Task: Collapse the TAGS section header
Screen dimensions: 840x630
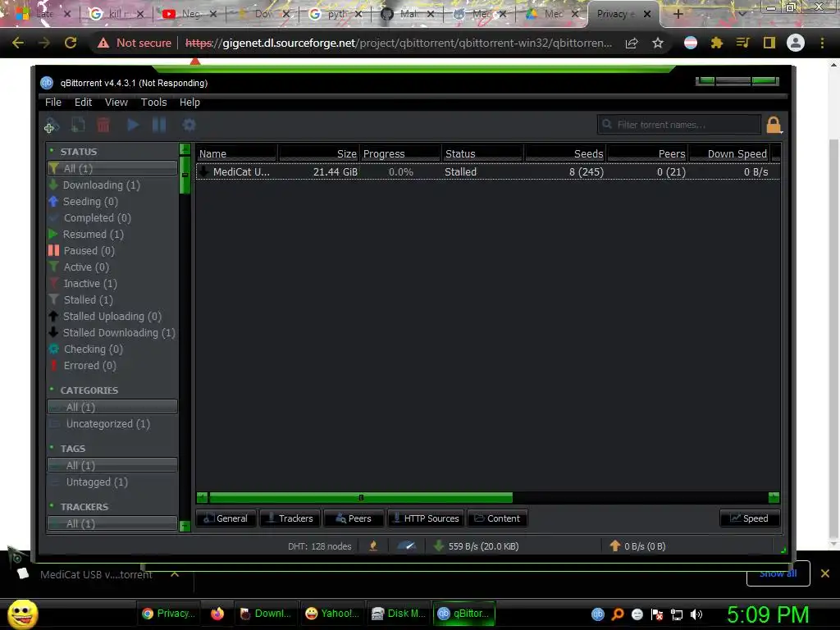Action: [72, 449]
